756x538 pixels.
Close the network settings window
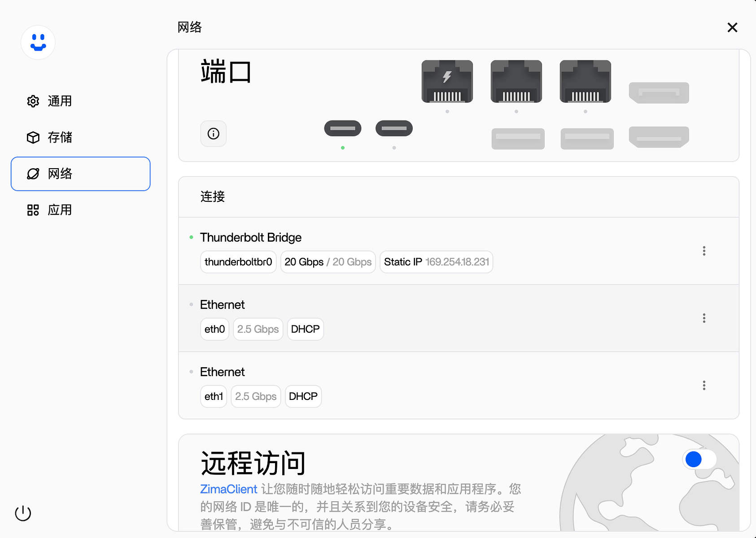[x=732, y=28]
